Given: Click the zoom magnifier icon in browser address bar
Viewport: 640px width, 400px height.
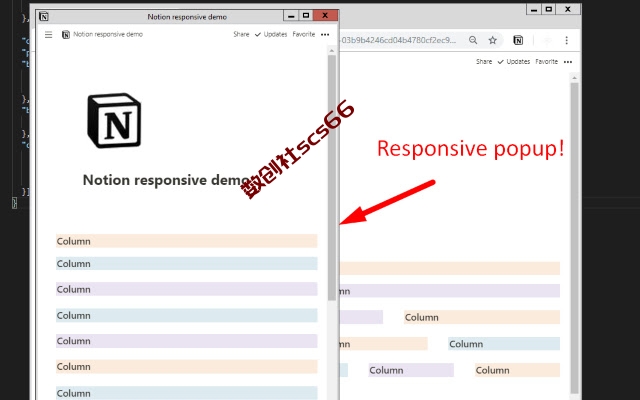Looking at the screenshot, I should pos(473,40).
